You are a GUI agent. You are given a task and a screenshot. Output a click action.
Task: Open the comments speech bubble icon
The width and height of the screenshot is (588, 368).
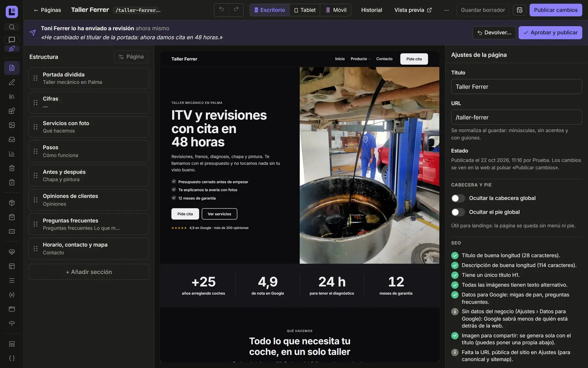coord(12,40)
